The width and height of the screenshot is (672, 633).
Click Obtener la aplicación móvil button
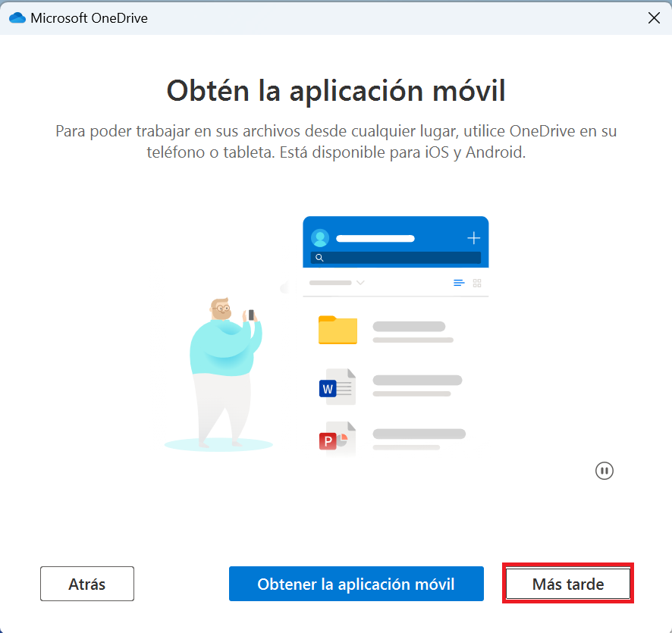click(x=356, y=583)
